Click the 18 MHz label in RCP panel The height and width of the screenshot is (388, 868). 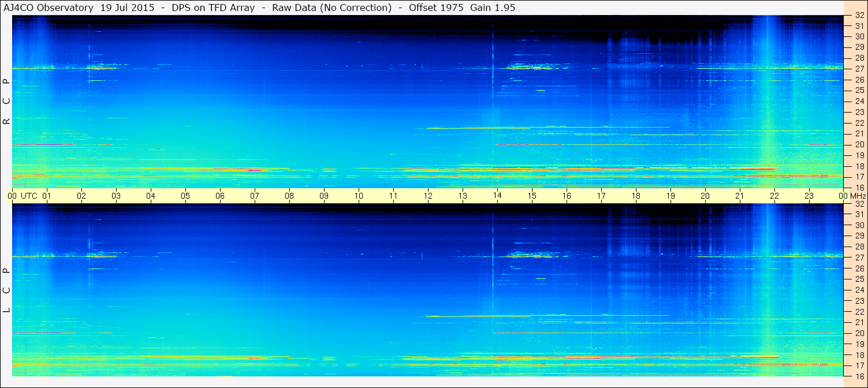[x=859, y=166]
